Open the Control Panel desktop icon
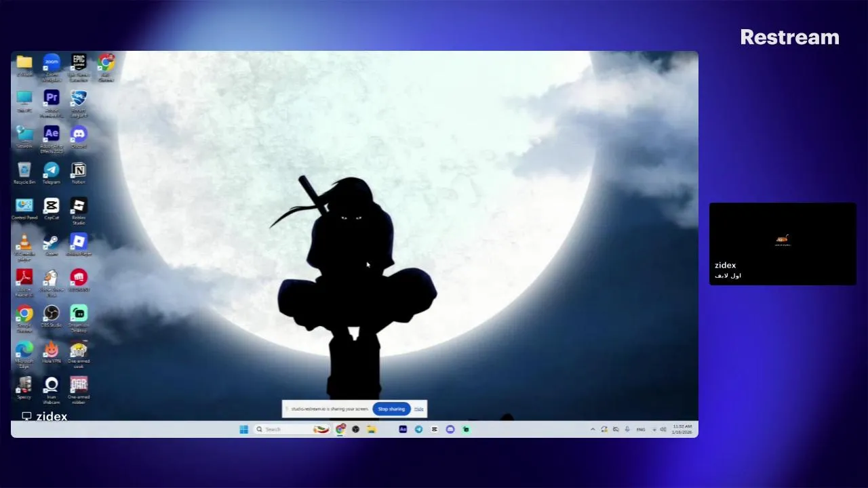This screenshot has height=488, width=868. click(24, 209)
